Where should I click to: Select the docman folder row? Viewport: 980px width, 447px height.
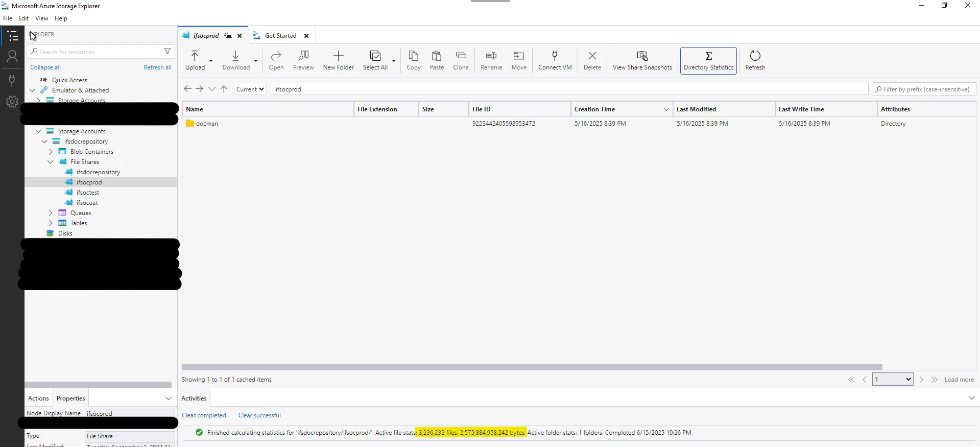579,124
